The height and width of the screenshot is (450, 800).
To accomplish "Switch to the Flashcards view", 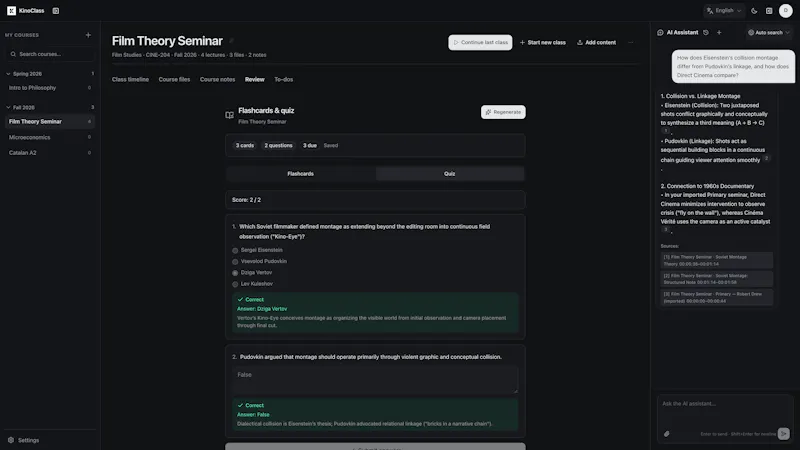I will pyautogui.click(x=301, y=174).
